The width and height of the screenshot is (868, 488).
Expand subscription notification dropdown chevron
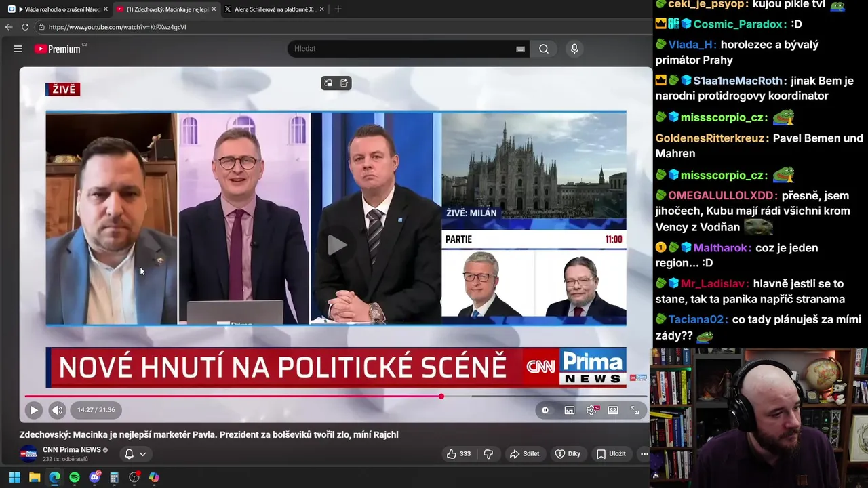143,454
